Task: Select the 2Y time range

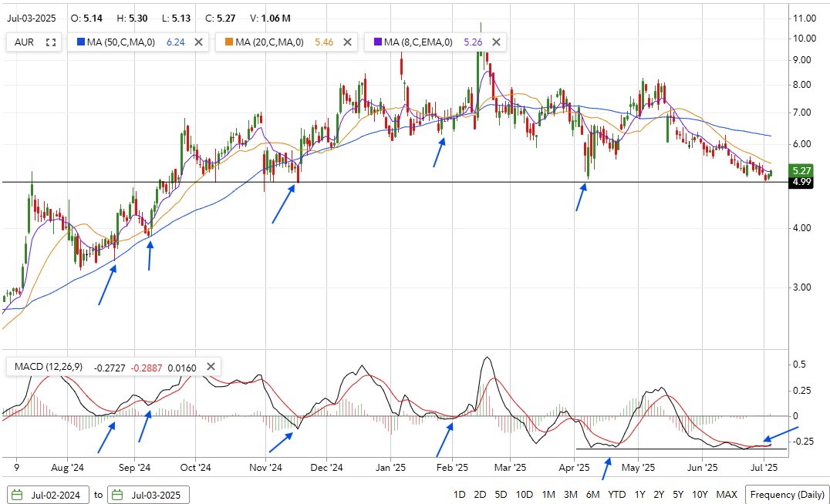Action: pyautogui.click(x=659, y=495)
